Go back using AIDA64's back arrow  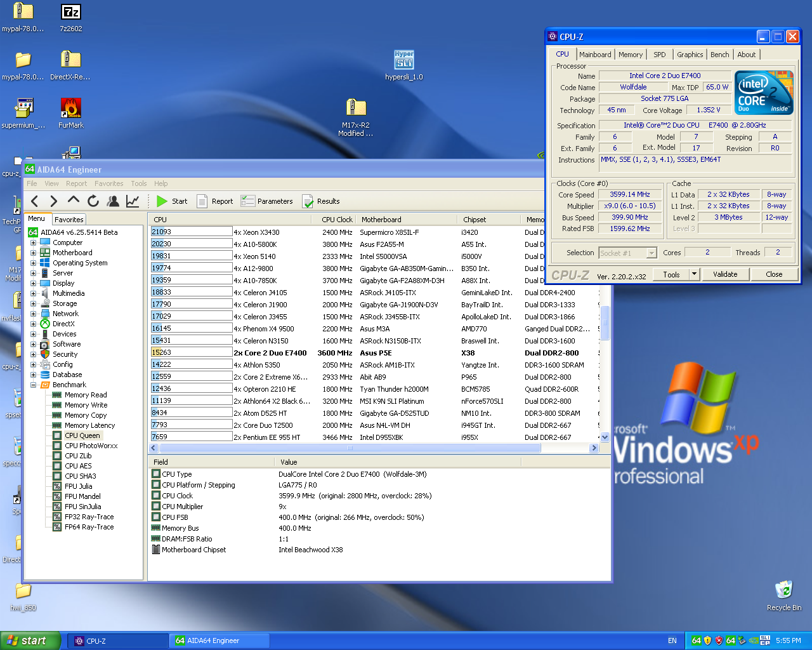tap(35, 201)
